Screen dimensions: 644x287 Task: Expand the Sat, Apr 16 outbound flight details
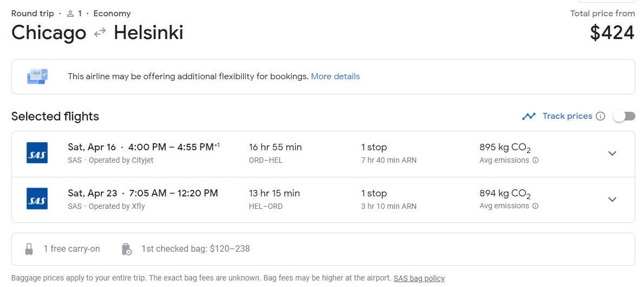612,154
